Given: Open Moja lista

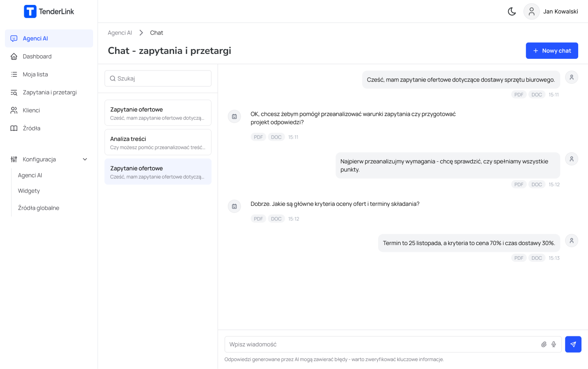Looking at the screenshot, I should point(49,74).
